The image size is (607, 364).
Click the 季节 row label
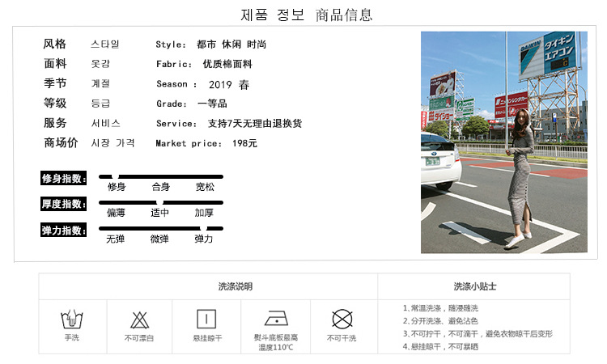click(55, 83)
